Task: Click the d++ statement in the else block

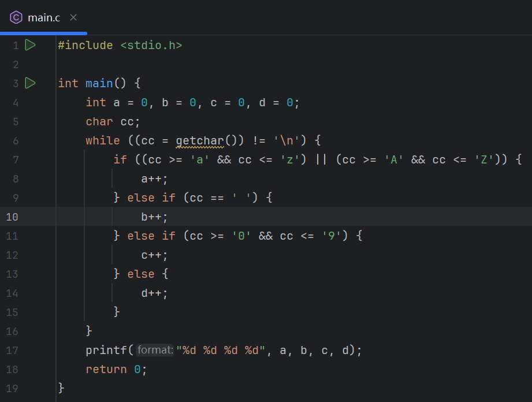Action: pos(154,293)
